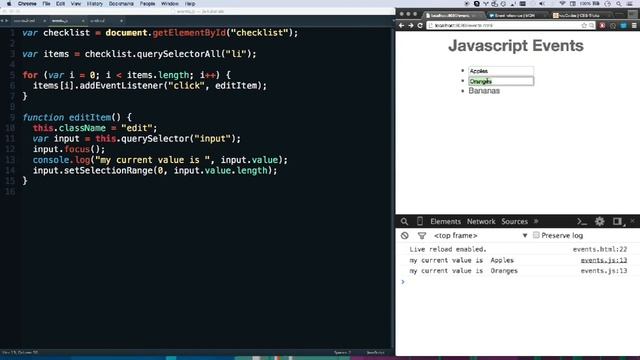Clear the console log icon
Screen dimensions: 640x360
pos(404,236)
